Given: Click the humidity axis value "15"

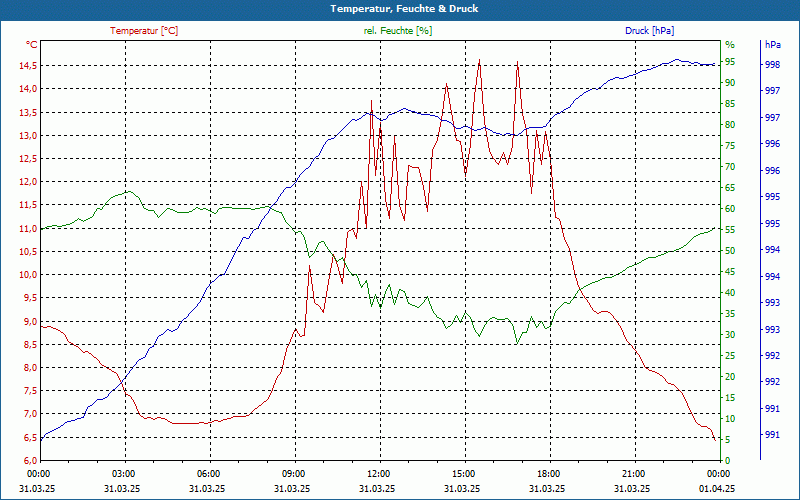Looking at the screenshot, I should (x=730, y=397).
